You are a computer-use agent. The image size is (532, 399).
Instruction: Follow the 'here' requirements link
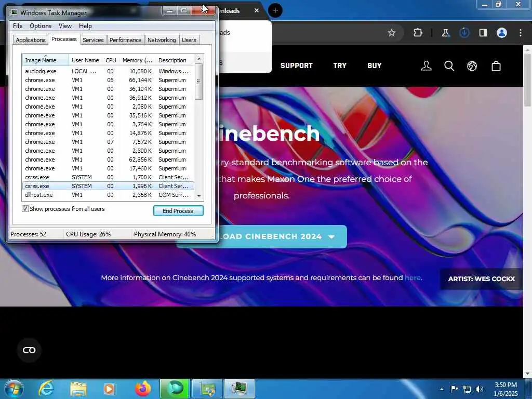(x=413, y=277)
